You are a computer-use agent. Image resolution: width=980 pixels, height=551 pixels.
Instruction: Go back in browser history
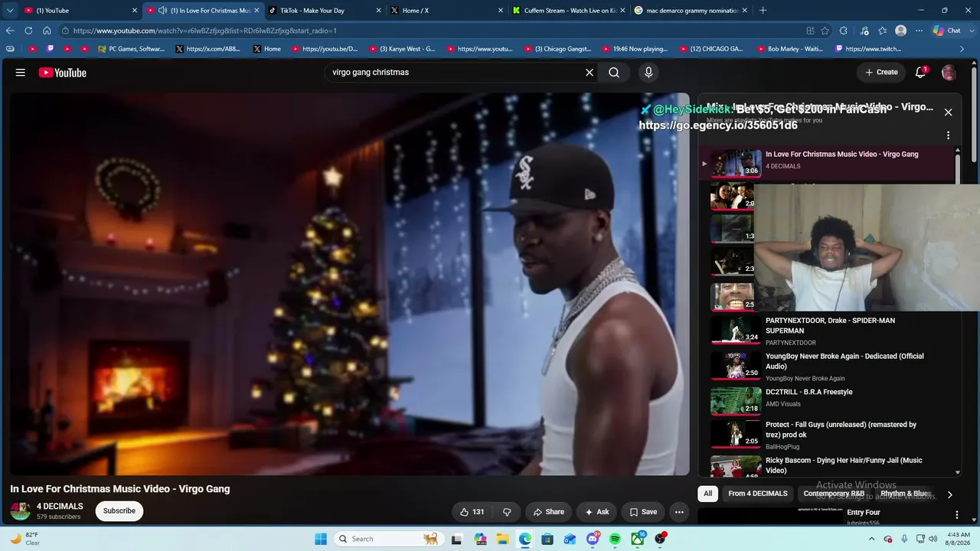coord(10,31)
